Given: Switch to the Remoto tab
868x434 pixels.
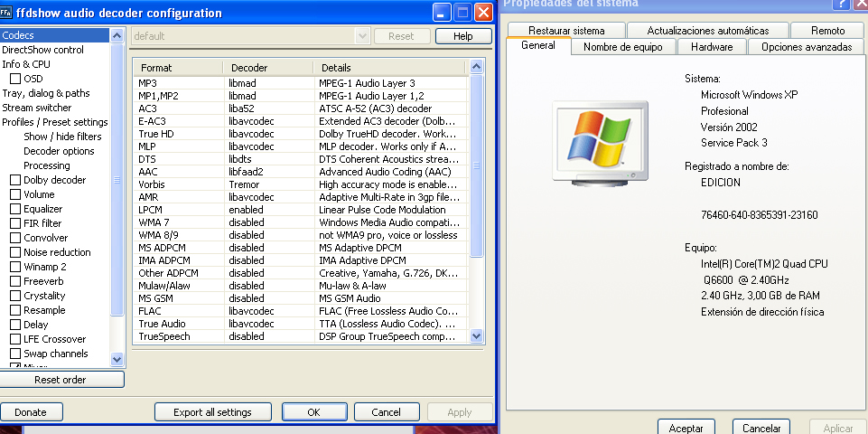Looking at the screenshot, I should (x=827, y=31).
